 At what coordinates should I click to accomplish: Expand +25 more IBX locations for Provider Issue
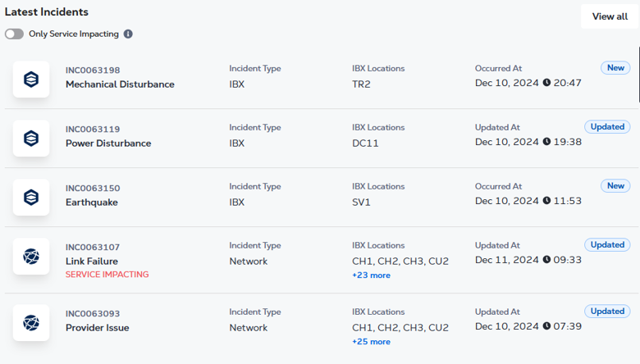point(371,342)
